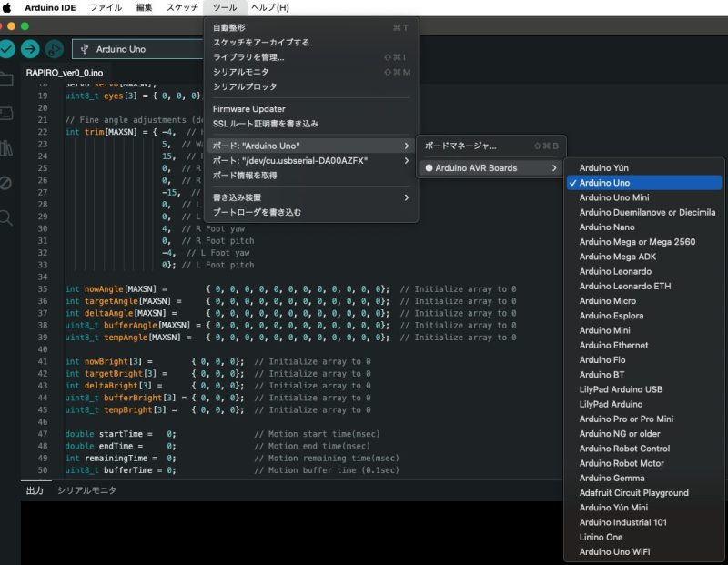Select Arduino Robot Control board
Screen dimensions: 728x565
coord(644,449)
